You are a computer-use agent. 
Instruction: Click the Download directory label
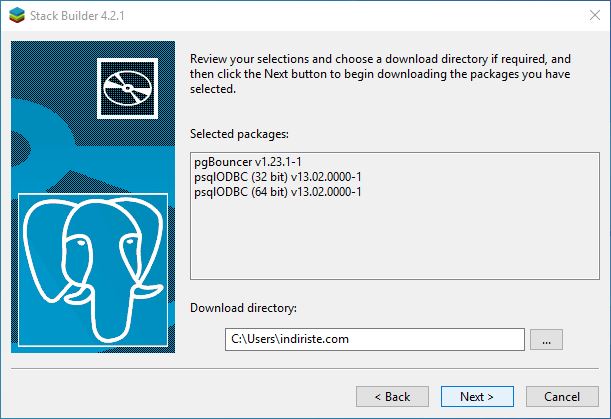tap(243, 308)
